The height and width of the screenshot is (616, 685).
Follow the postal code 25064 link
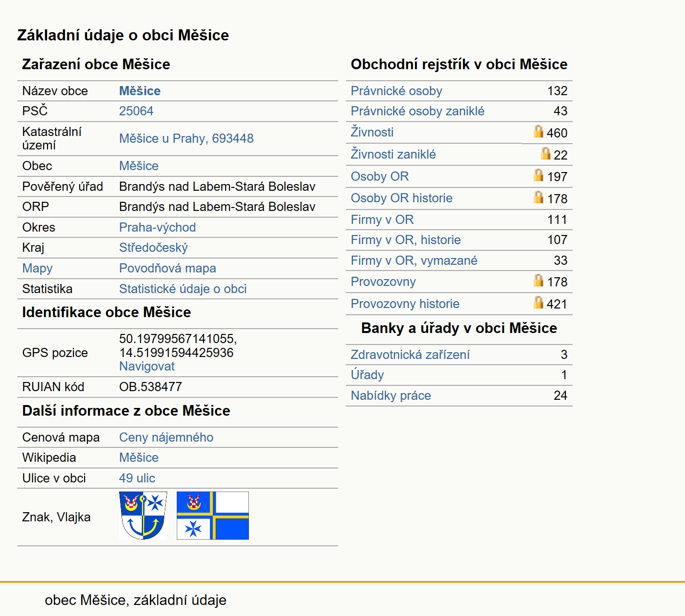(136, 111)
